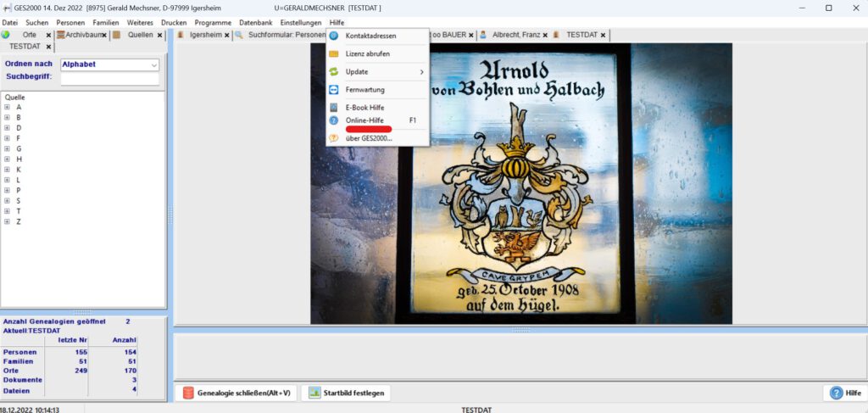Click the Suchbegriff input field
The height and width of the screenshot is (413, 868).
[109, 79]
